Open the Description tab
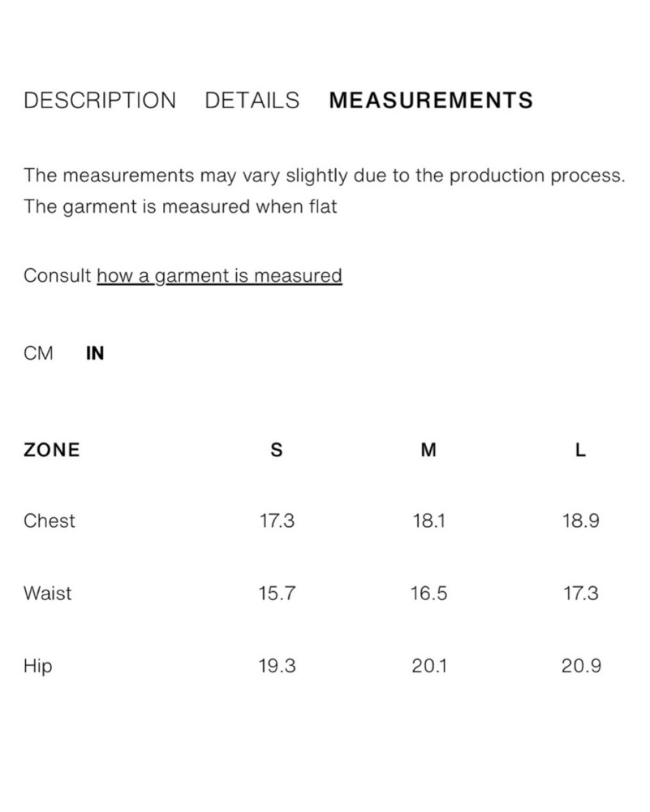The height and width of the screenshot is (812, 650). tap(100, 100)
